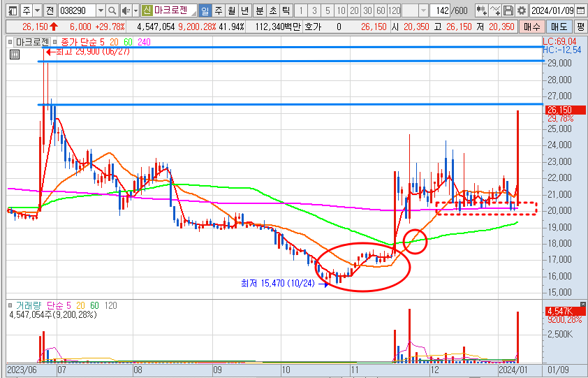Select interval 5 button in top toolbar
Screen dimensions: 588x378
[x=328, y=10]
